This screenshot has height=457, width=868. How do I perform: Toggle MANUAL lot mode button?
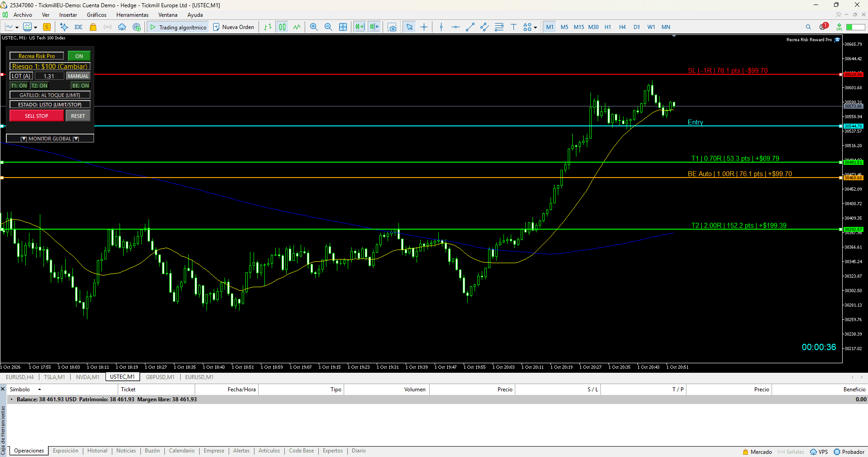(78, 76)
